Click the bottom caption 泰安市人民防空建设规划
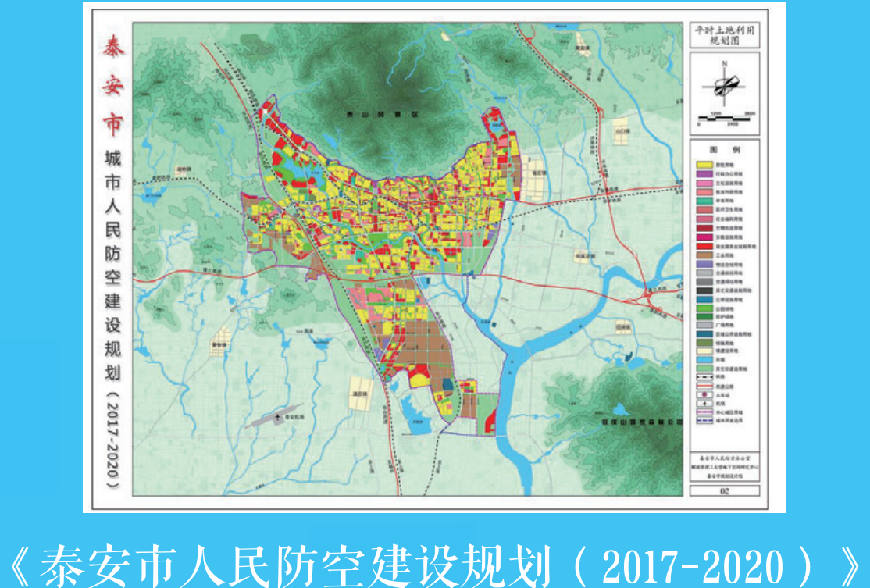This screenshot has height=588, width=870. coord(434,562)
